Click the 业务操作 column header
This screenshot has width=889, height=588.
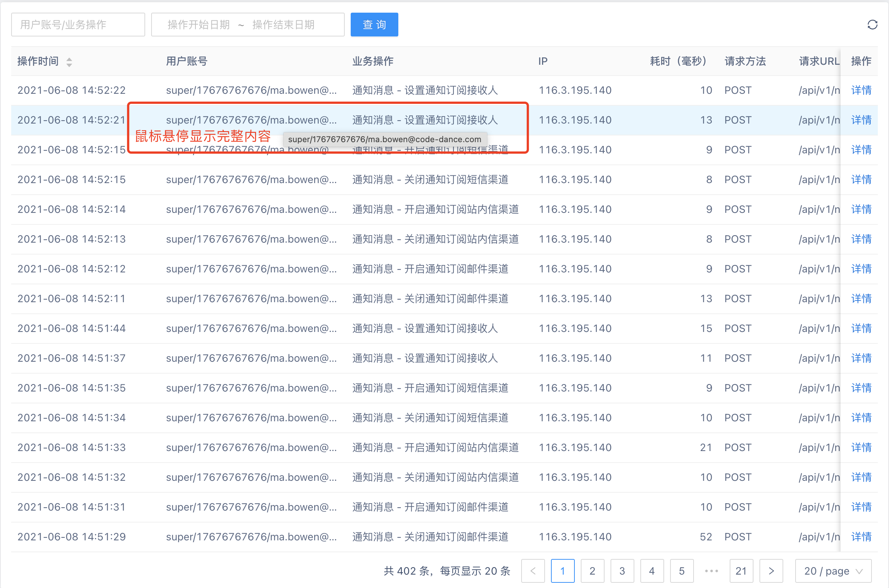click(x=373, y=61)
